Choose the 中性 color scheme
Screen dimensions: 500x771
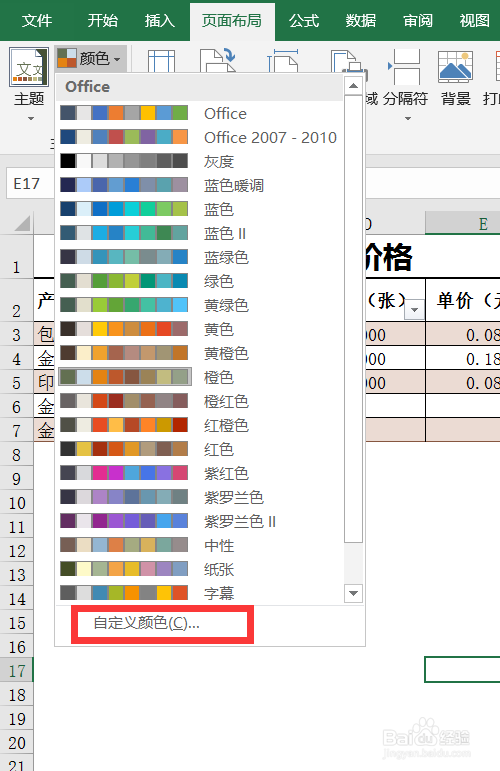pyautogui.click(x=200, y=545)
